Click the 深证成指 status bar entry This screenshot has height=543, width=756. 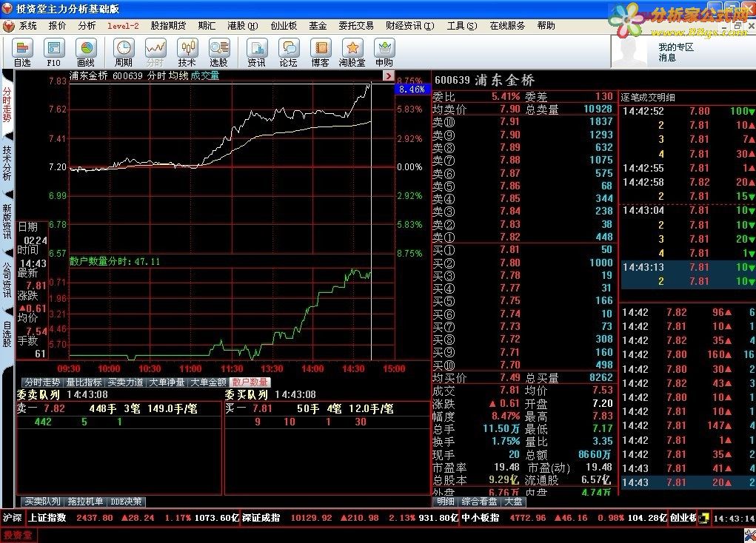point(350,518)
